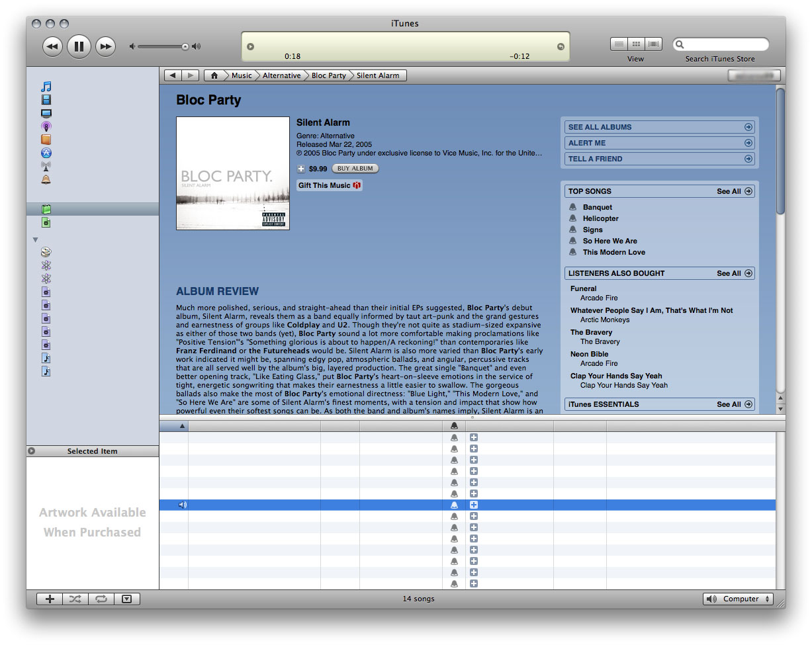Image resolution: width=812 pixels, height=645 pixels.
Task: Click the plus button in highlighted track row
Action: (x=474, y=505)
